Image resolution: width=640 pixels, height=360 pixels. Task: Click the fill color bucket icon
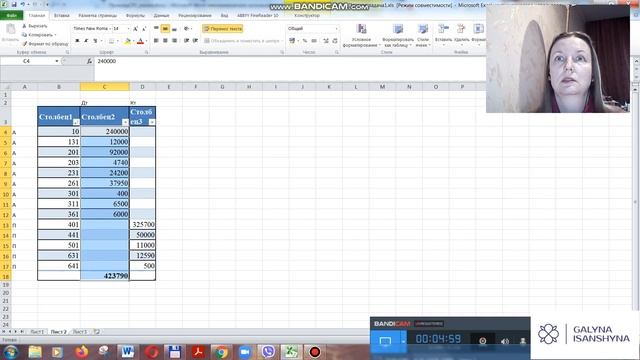pyautogui.click(x=127, y=41)
